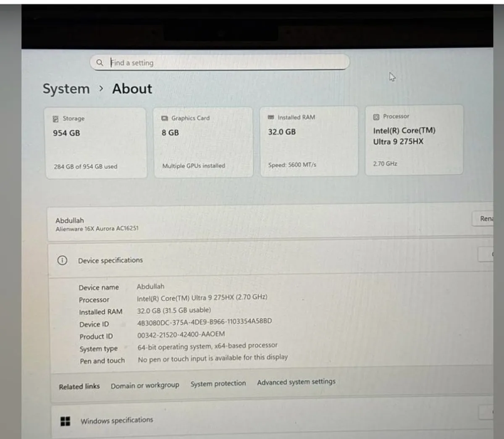Viewport: 504px width, 439px height.
Task: Click the Storage drive icon
Action: coord(55,119)
